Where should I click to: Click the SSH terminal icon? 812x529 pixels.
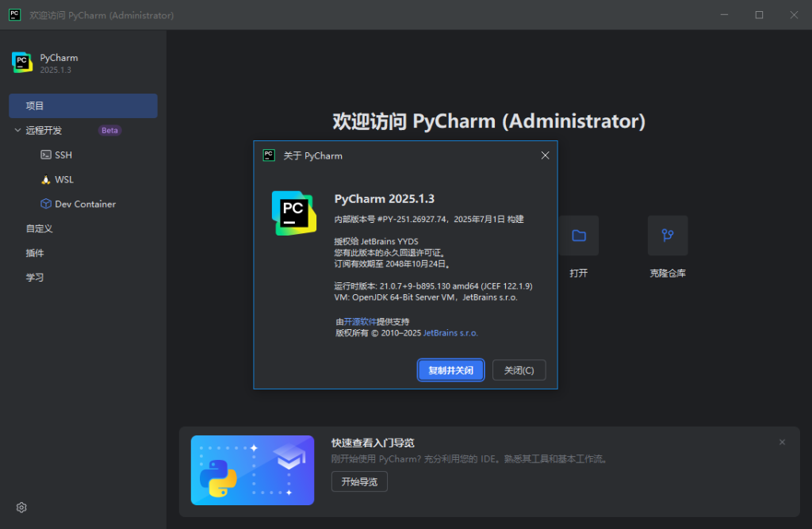pos(46,155)
